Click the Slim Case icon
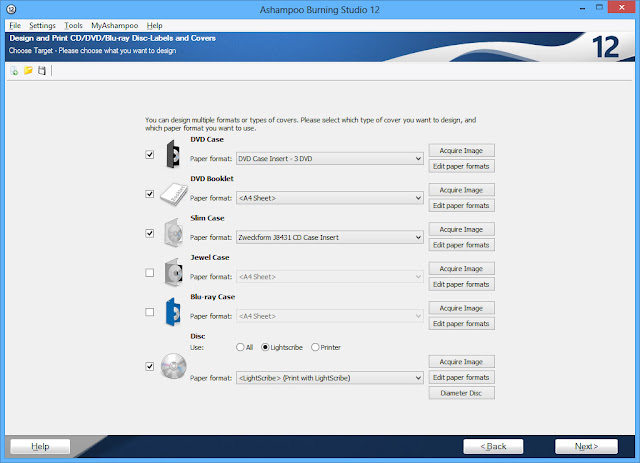640x463 pixels. (x=173, y=233)
